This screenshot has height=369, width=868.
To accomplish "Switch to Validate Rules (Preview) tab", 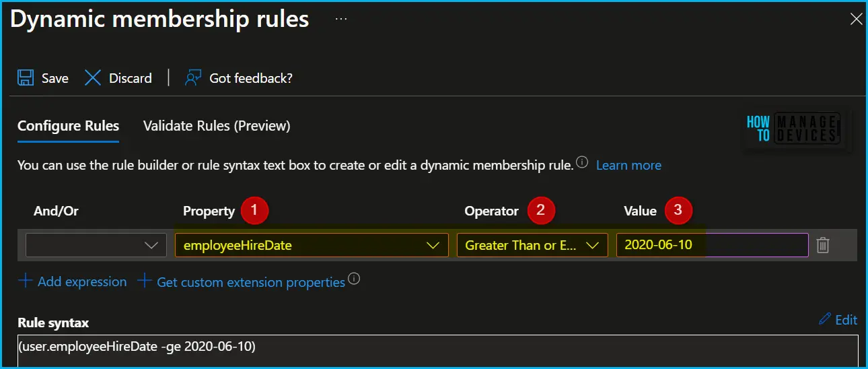I will (217, 126).
